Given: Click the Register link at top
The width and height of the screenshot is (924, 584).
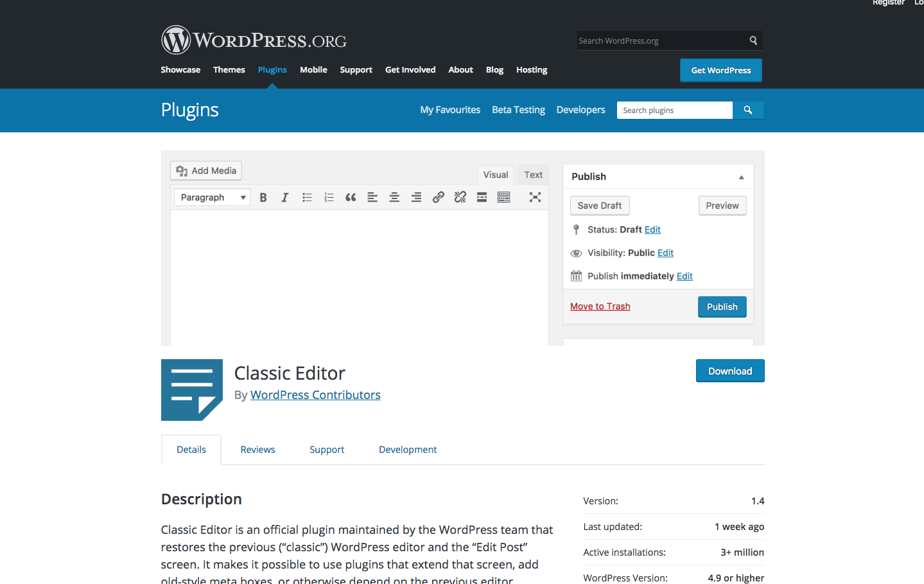Looking at the screenshot, I should pos(888,3).
